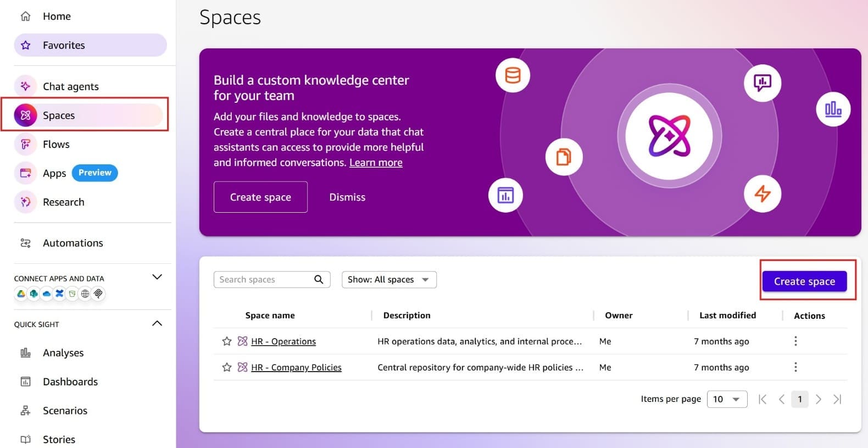Click the Confluence connector icon
Viewport: 868px width, 448px height.
59,294
